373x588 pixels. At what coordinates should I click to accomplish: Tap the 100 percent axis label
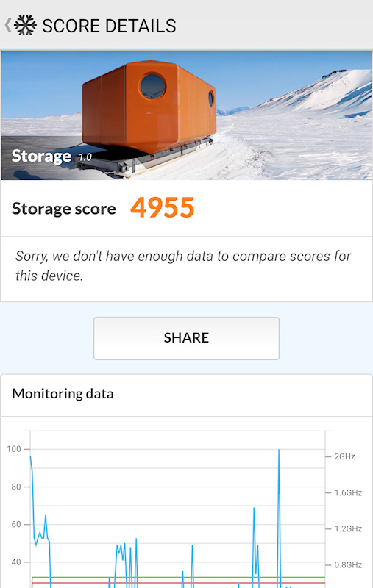tap(14, 449)
